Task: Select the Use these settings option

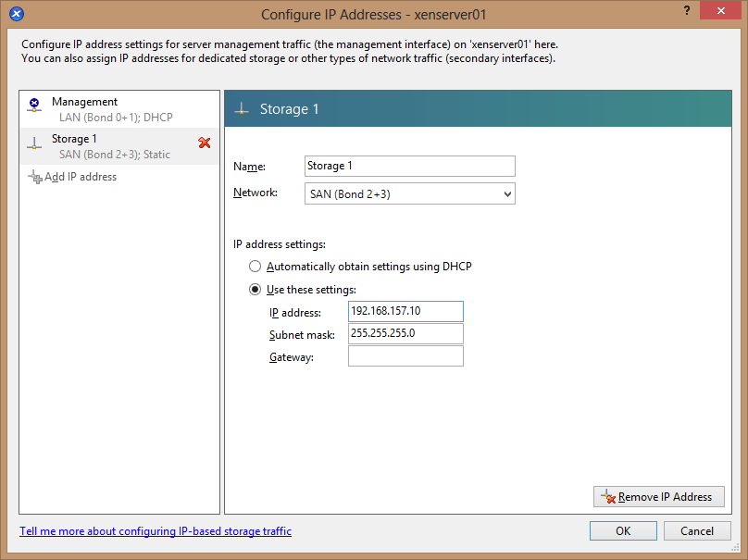Action: click(x=256, y=290)
